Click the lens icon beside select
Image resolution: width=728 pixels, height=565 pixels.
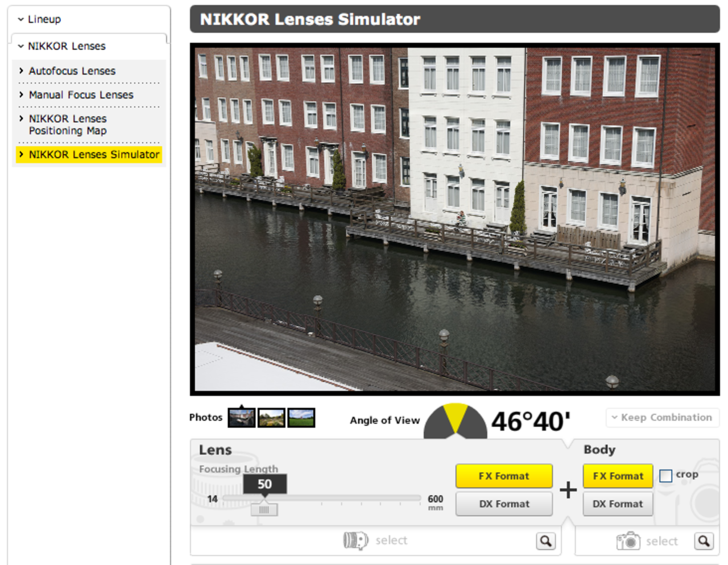(x=355, y=541)
